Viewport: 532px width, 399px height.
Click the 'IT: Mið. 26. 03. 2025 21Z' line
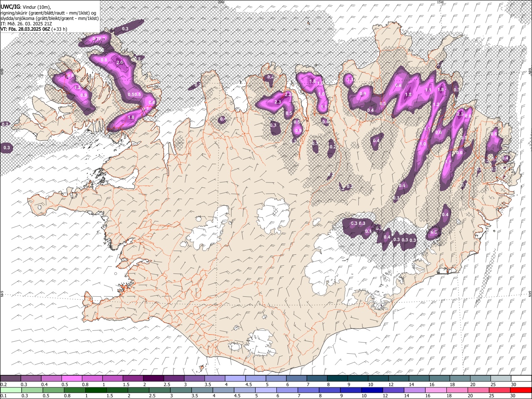point(26,24)
